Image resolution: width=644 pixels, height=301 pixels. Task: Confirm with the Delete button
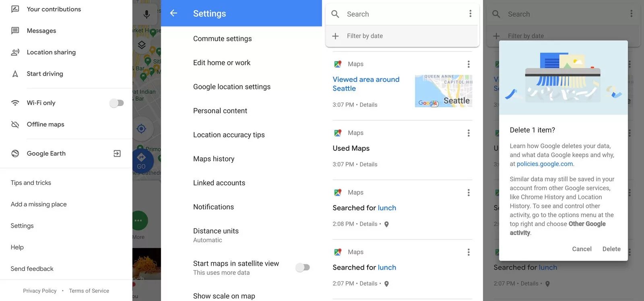click(x=611, y=249)
